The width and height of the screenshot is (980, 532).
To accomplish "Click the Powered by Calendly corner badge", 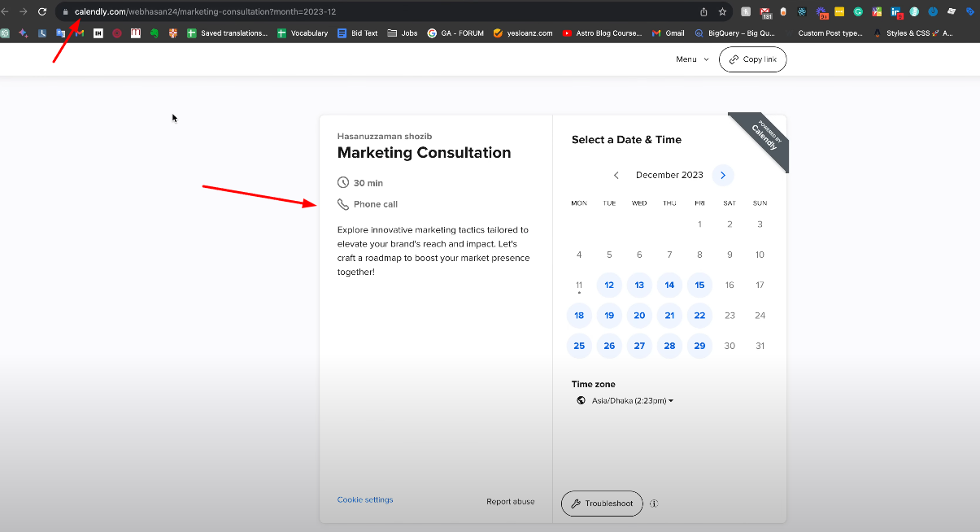I will [x=761, y=140].
